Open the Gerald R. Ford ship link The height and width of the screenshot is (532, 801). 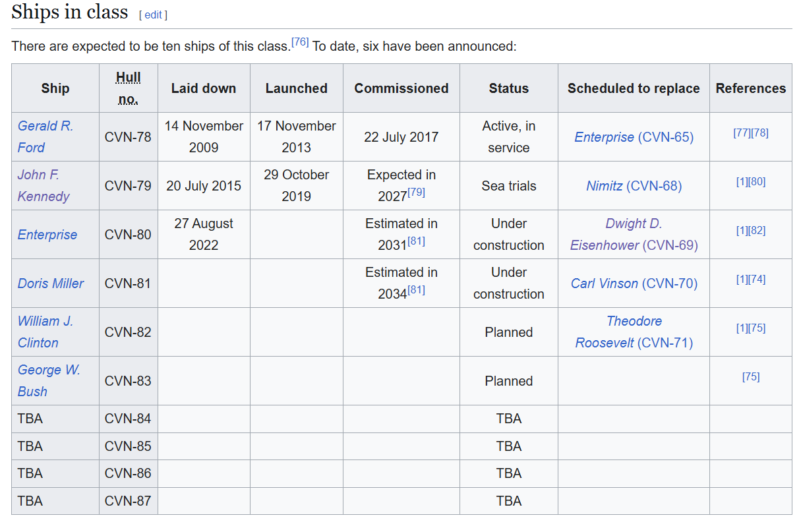coord(45,136)
